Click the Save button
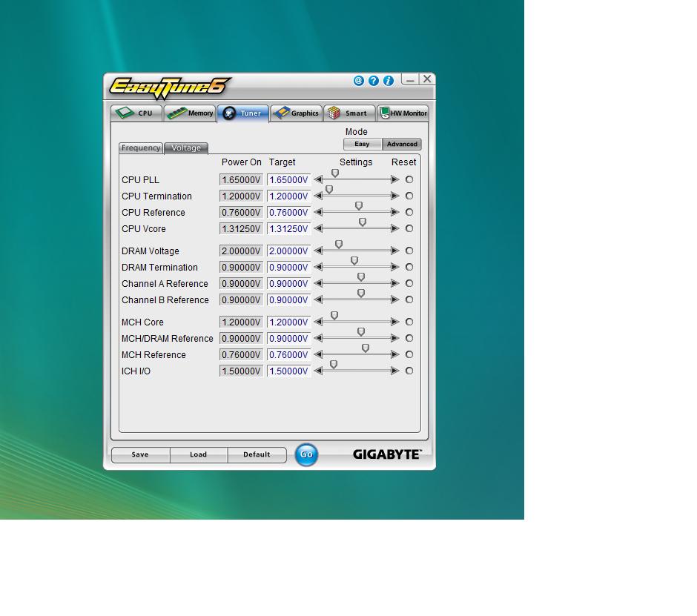This screenshot has width=697, height=616. coord(140,454)
